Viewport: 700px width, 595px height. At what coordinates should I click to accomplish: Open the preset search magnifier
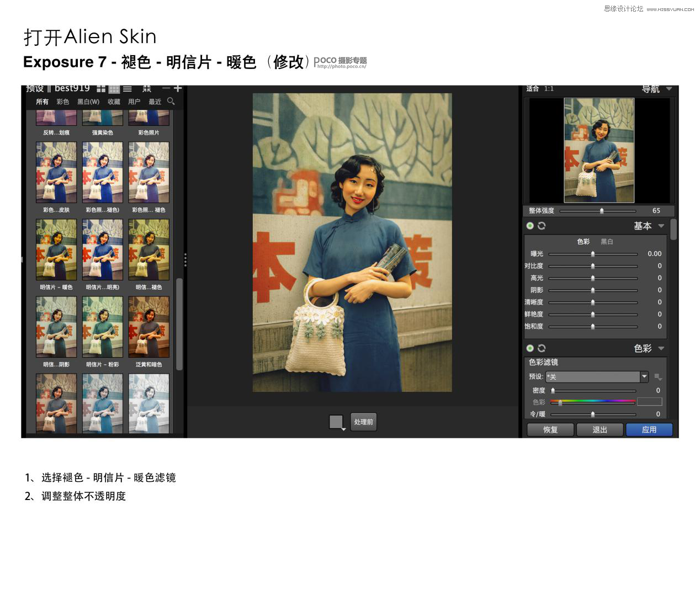171,101
